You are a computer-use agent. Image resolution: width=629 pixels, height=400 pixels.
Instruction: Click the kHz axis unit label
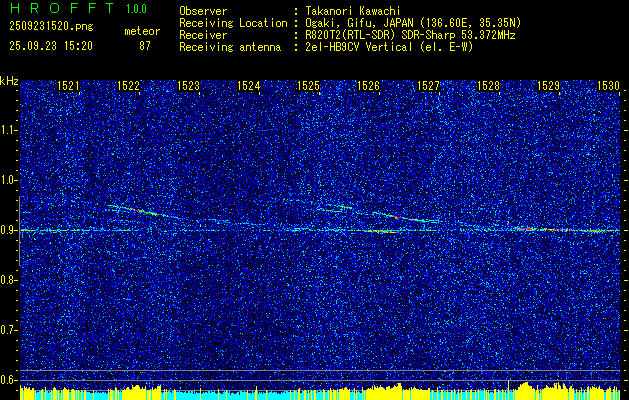[9, 81]
